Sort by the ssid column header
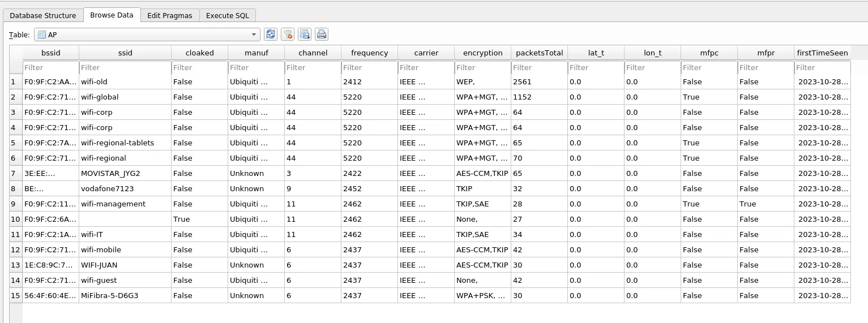This screenshot has height=323, width=868. coord(125,53)
